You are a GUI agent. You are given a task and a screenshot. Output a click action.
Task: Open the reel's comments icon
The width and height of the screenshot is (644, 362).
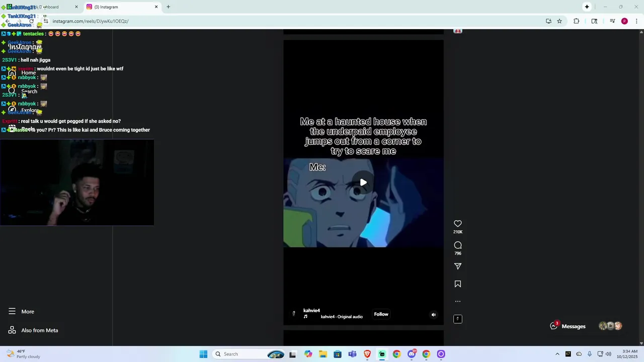click(x=458, y=245)
